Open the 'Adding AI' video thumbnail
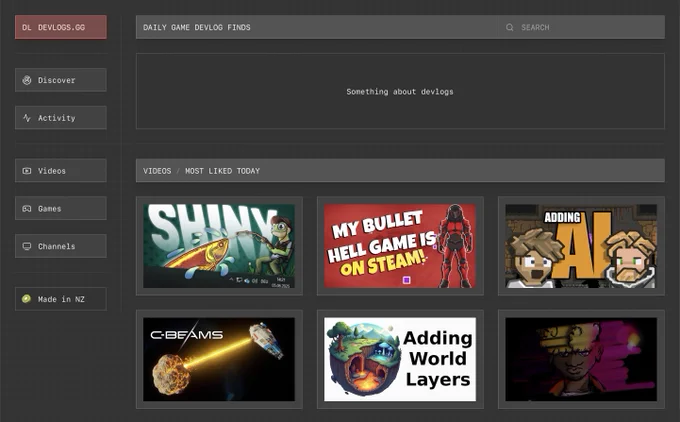 click(x=581, y=246)
